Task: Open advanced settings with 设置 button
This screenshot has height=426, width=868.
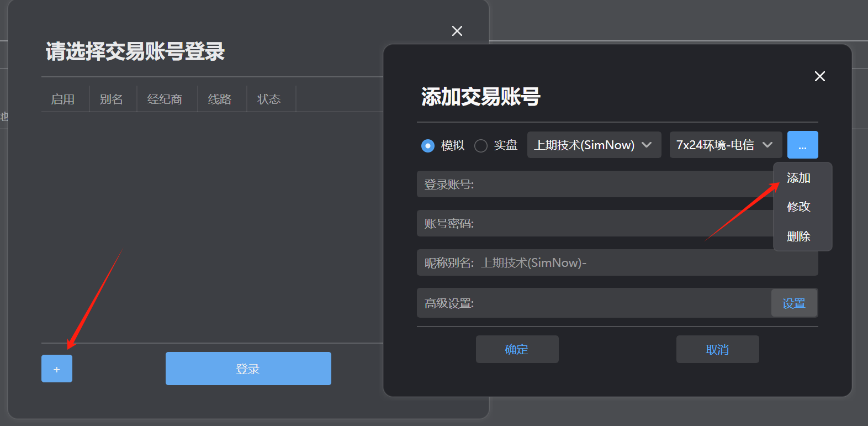Action: 793,303
